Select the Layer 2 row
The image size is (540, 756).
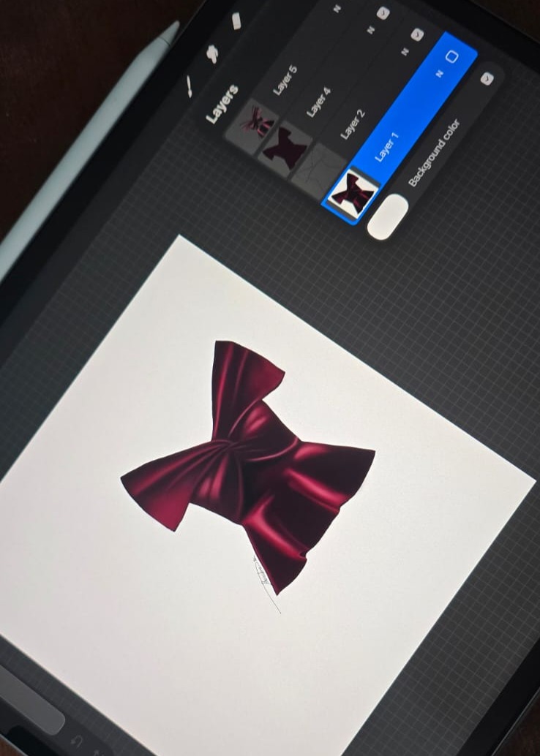click(x=352, y=124)
